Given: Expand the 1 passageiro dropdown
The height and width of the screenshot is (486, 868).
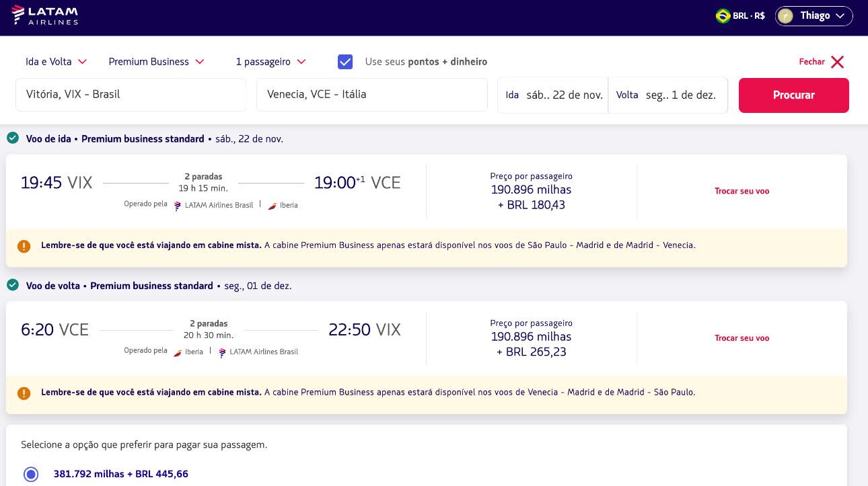Looking at the screenshot, I should [270, 61].
